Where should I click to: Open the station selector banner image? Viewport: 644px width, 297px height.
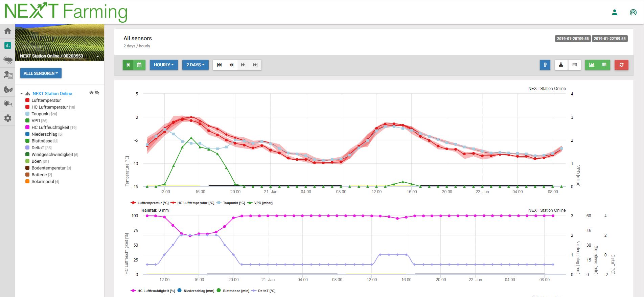click(60, 43)
